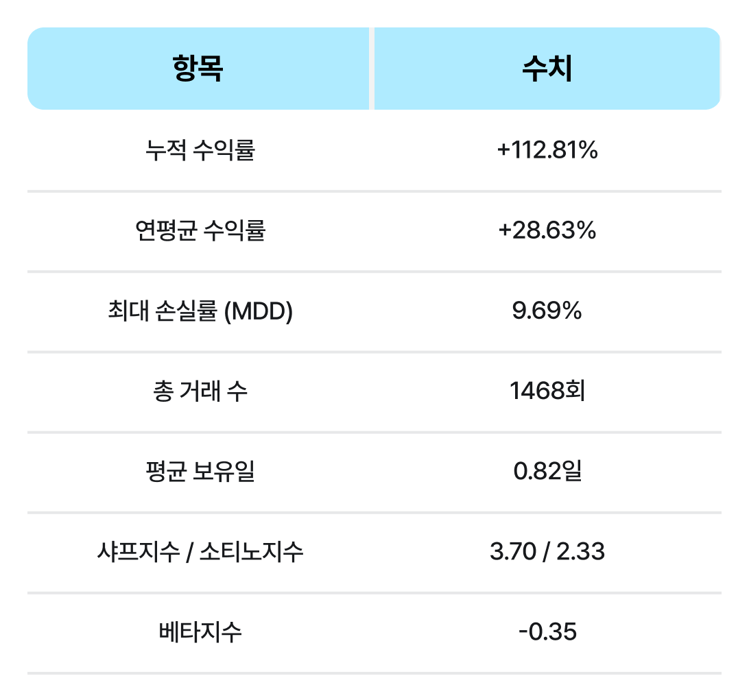The width and height of the screenshot is (749, 700).
Task: Select the 샤프지수 / 소티노지수 label
Action: [200, 551]
